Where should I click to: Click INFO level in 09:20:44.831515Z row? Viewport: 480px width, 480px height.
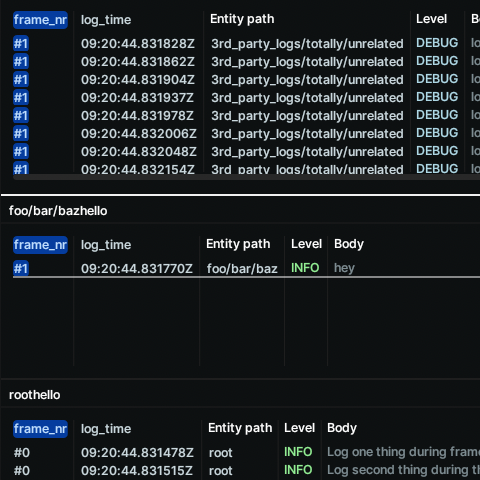[298, 470]
